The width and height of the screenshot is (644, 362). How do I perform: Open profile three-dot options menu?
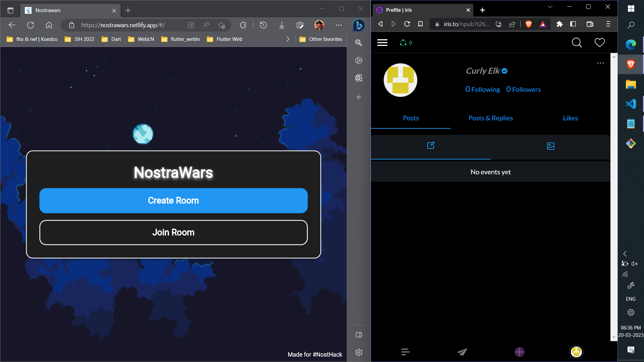point(600,63)
